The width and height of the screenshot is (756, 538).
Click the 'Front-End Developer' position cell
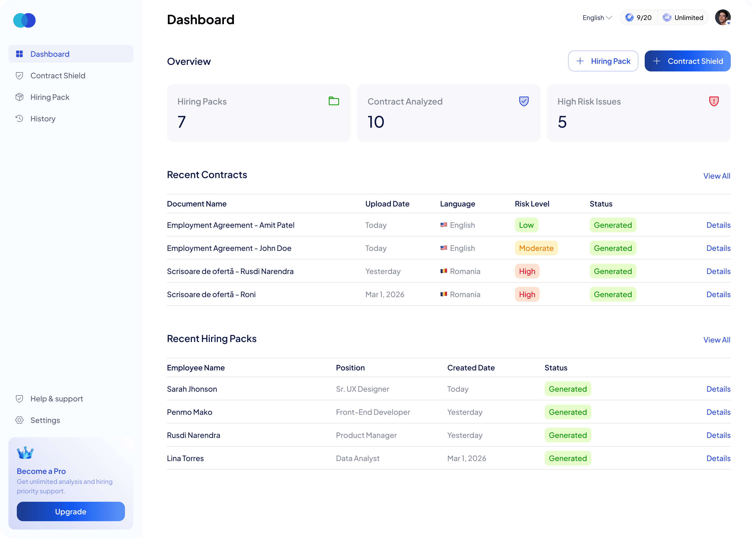click(373, 412)
